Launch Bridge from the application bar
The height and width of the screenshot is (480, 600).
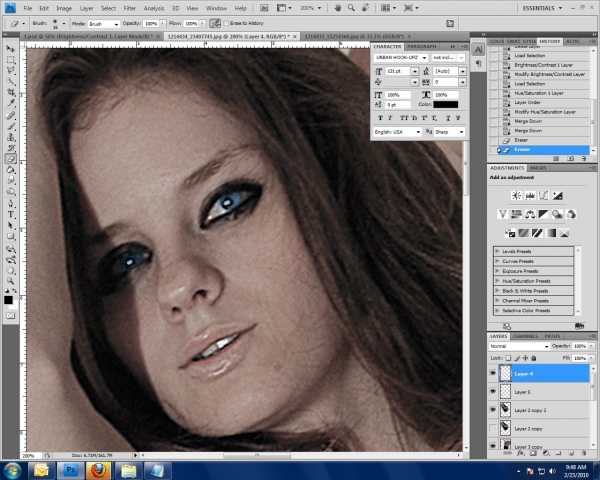264,8
